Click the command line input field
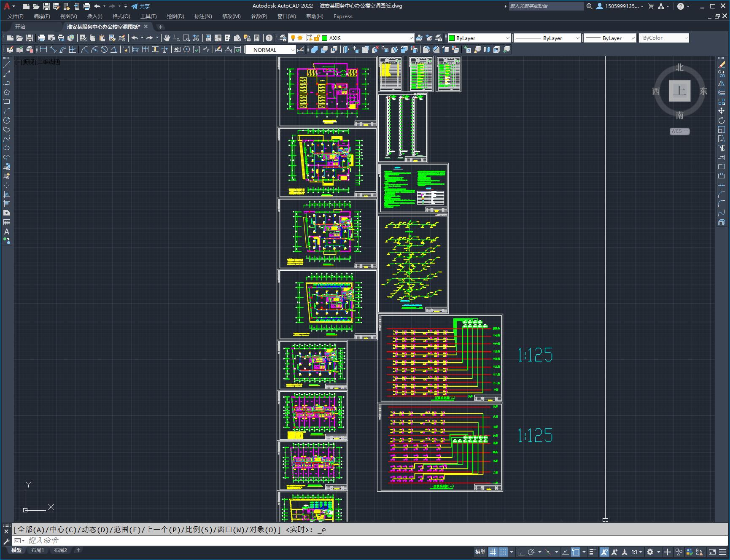Viewport: 730px width, 560px height. point(371,540)
